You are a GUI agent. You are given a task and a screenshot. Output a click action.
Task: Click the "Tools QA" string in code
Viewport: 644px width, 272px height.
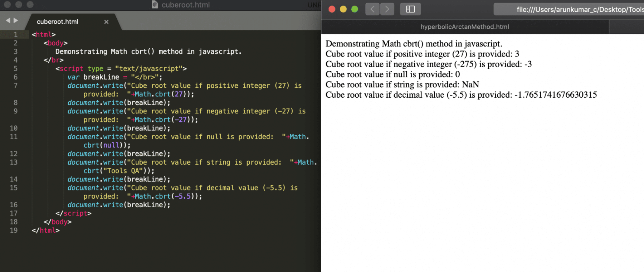tap(123, 171)
